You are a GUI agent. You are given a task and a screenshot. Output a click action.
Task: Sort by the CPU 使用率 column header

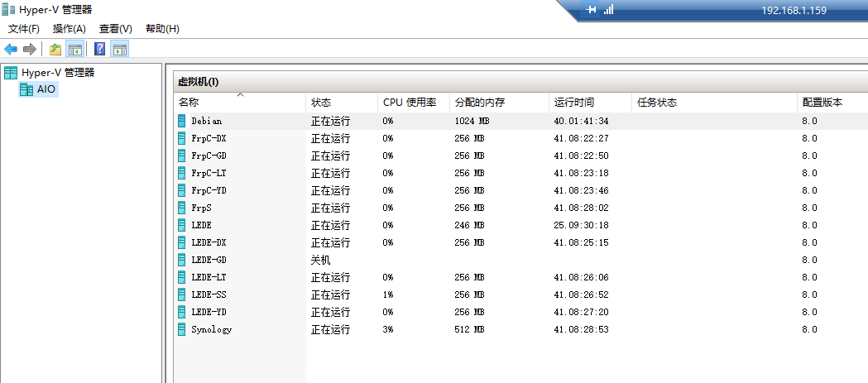414,103
